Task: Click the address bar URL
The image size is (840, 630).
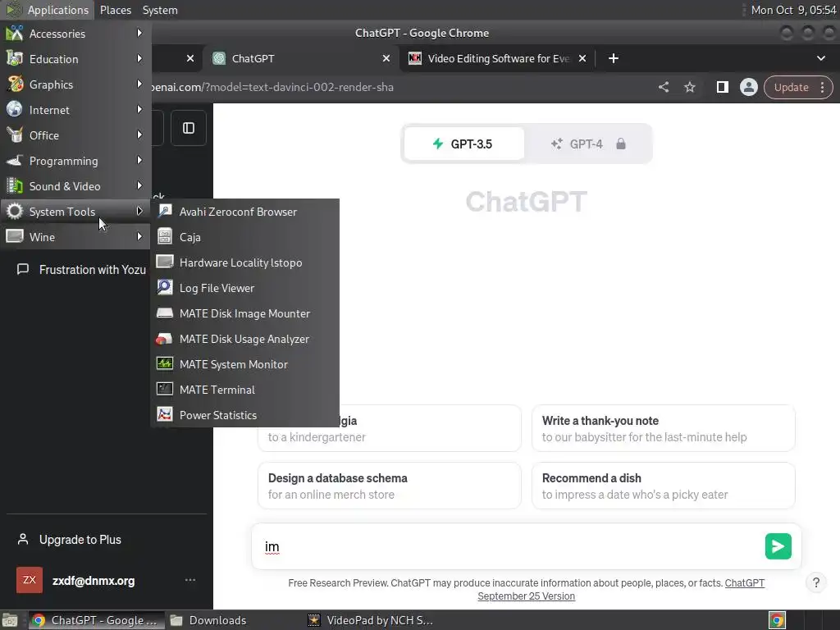Action: [273, 87]
